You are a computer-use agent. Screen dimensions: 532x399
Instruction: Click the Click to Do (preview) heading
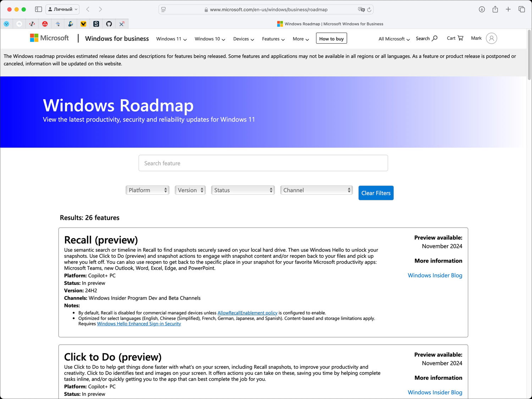pos(113,357)
